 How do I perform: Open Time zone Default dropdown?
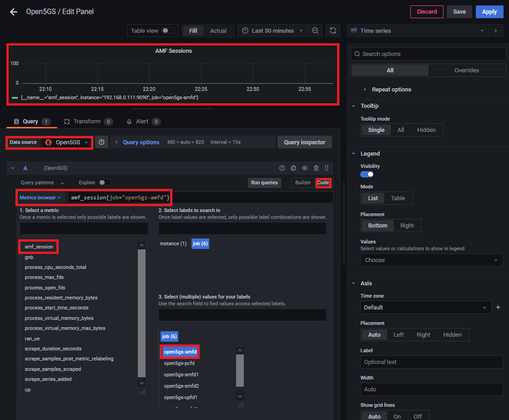tap(425, 307)
